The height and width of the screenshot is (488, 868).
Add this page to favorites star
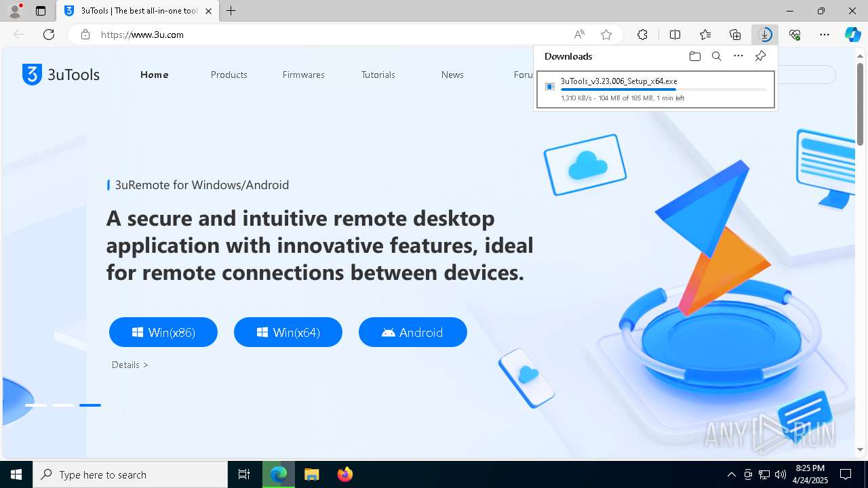point(606,35)
